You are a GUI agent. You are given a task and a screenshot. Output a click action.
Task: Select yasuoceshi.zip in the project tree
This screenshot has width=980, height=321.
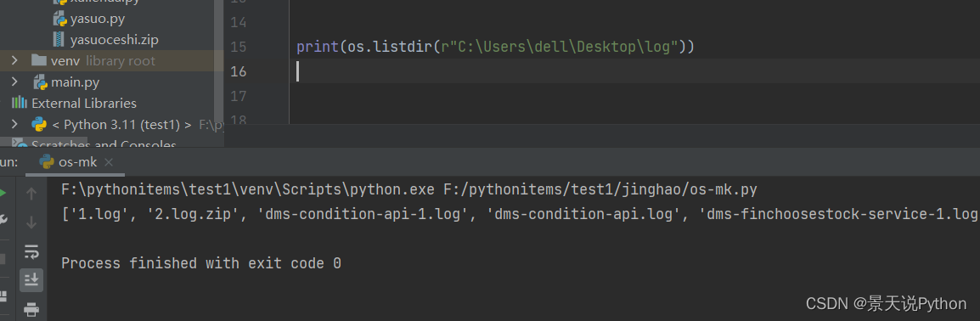tap(114, 40)
